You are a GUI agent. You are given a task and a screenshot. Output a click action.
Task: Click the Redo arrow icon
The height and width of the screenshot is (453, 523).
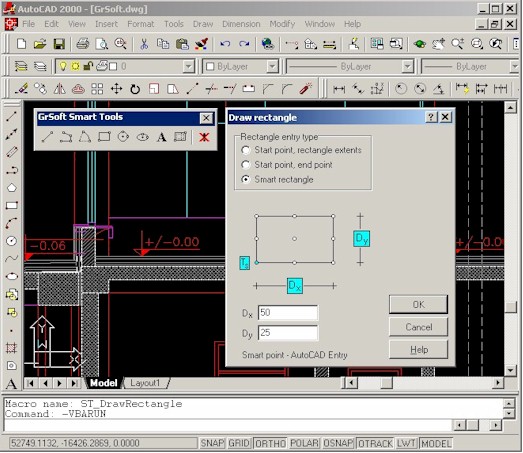244,44
